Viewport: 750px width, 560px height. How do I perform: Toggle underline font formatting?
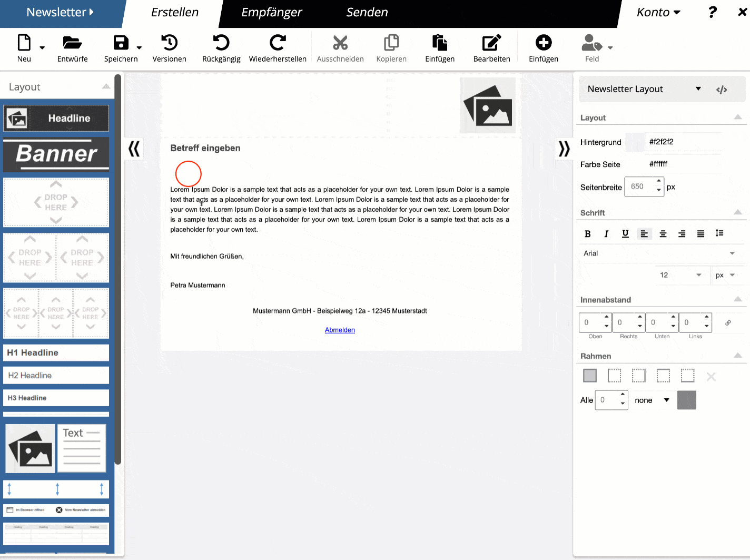(x=625, y=234)
